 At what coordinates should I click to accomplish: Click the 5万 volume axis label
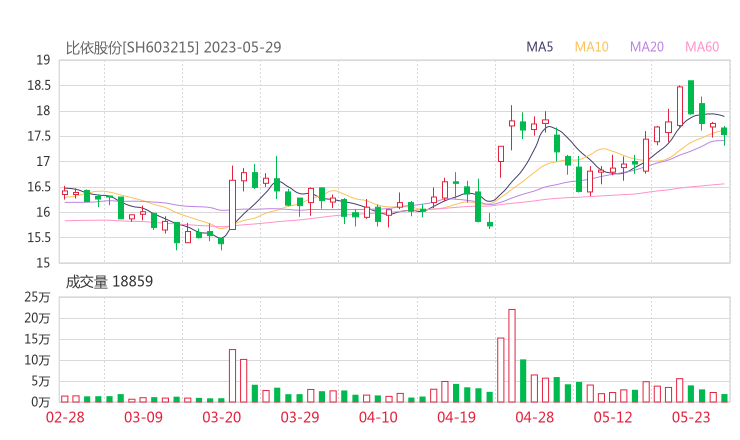coord(41,381)
